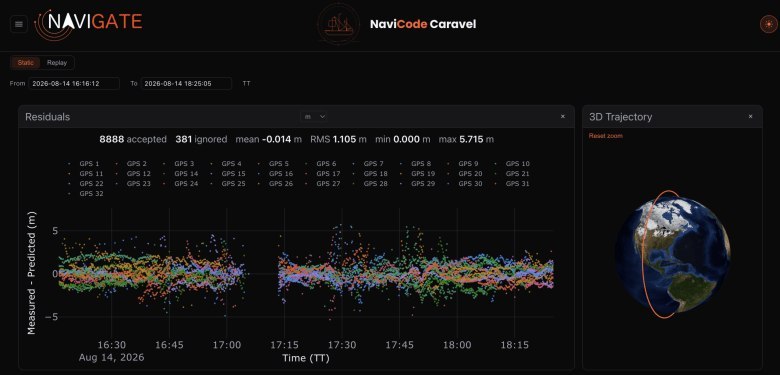Viewport: 780px width, 375px height.
Task: Click the 'Time (TT)' axis title
Action: tap(306, 358)
